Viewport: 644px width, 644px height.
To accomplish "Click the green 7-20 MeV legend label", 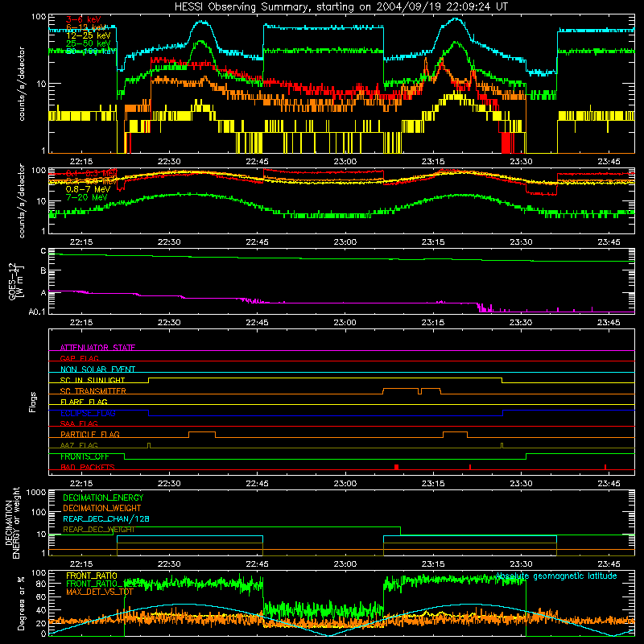I will pos(86,197).
